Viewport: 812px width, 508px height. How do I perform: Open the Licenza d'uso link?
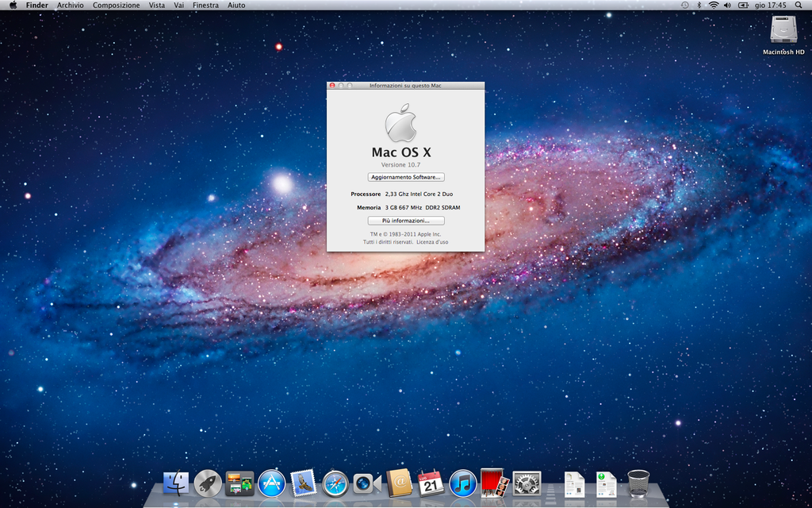point(432,242)
